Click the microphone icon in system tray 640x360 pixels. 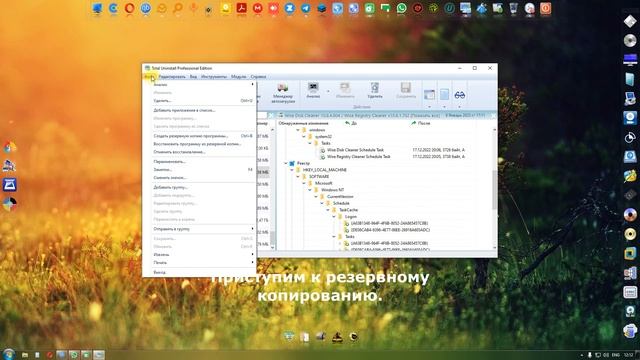589,355
